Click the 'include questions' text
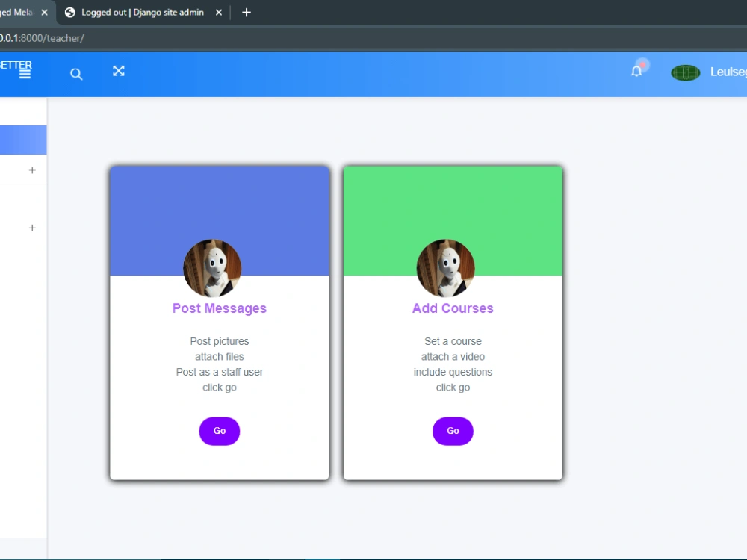Viewport: 747px width, 560px height. [x=453, y=372]
